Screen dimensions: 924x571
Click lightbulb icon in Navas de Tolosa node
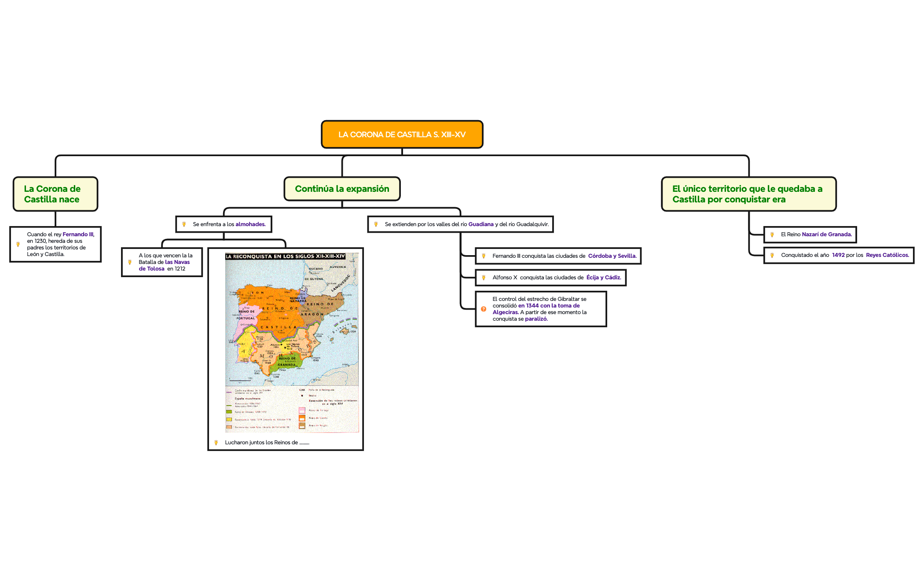point(130,262)
